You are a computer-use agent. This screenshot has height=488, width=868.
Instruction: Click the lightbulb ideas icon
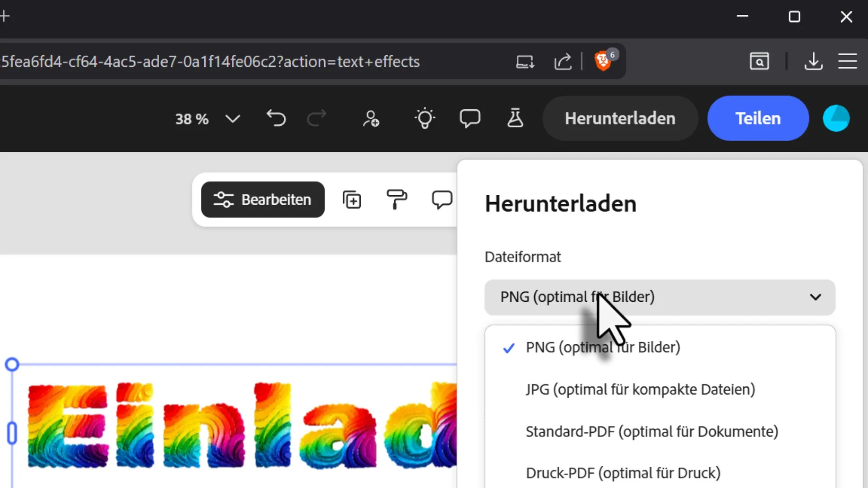pos(425,118)
